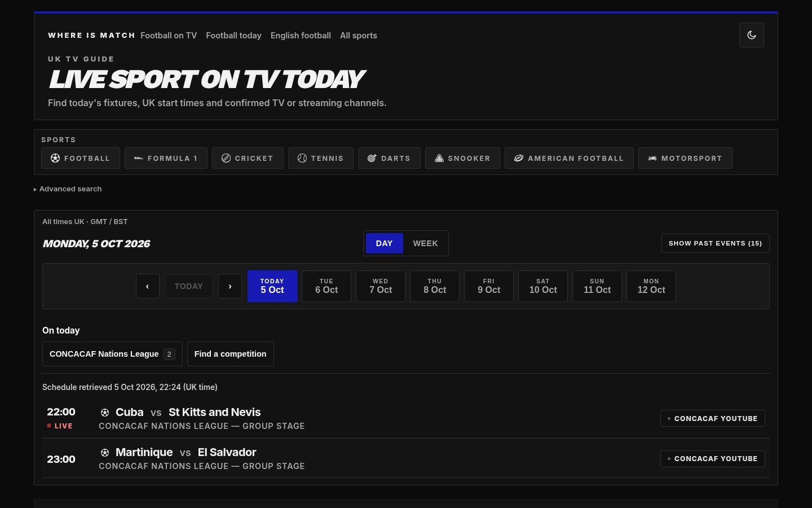Select the American Football sport filter

coord(569,158)
